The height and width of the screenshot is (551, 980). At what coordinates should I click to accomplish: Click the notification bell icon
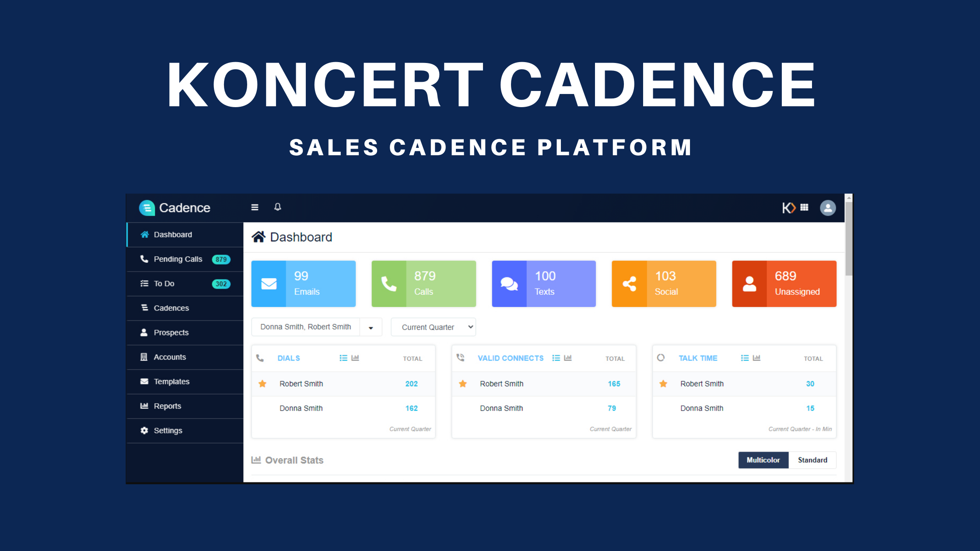[277, 206]
